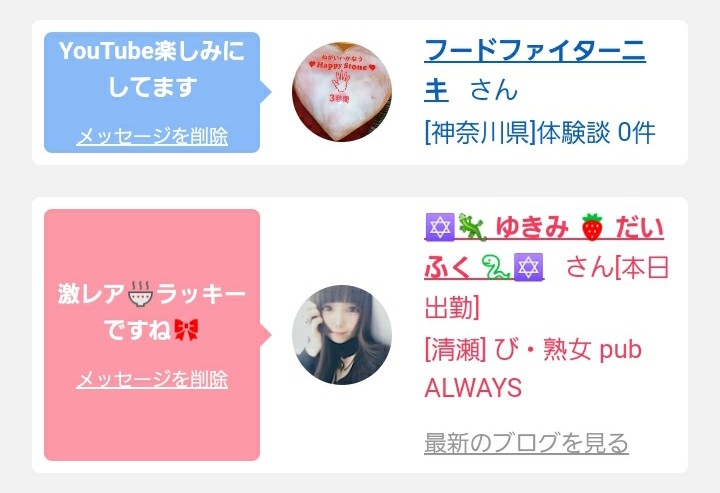The width and height of the screenshot is (720, 493).
Task: Click the purple hexagram star after the snake
Action: coord(528,267)
